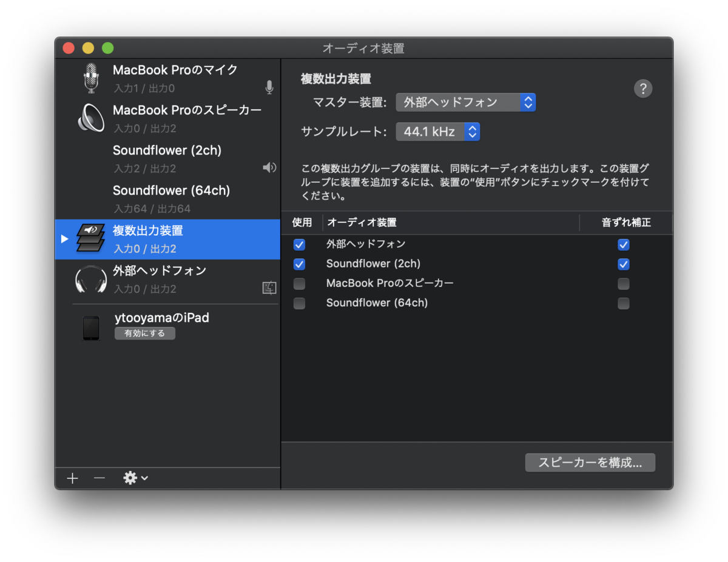
Task: Click スピーカーを構成... button
Action: coord(590,463)
